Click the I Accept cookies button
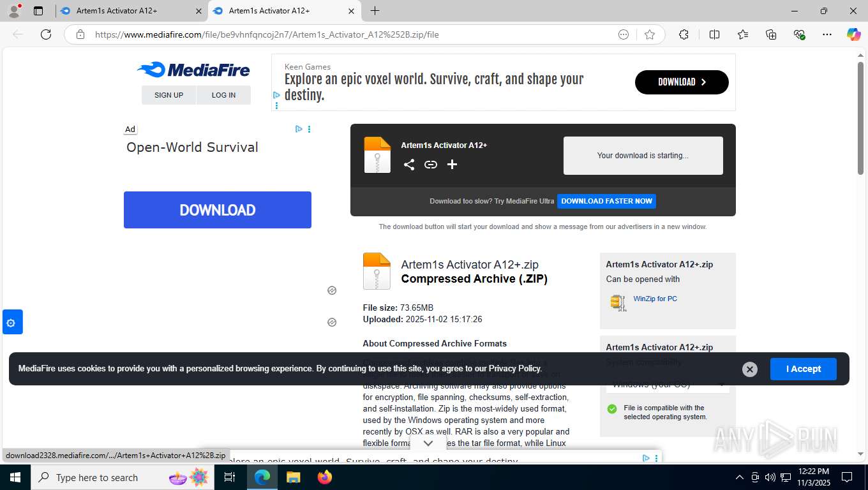 (803, 369)
